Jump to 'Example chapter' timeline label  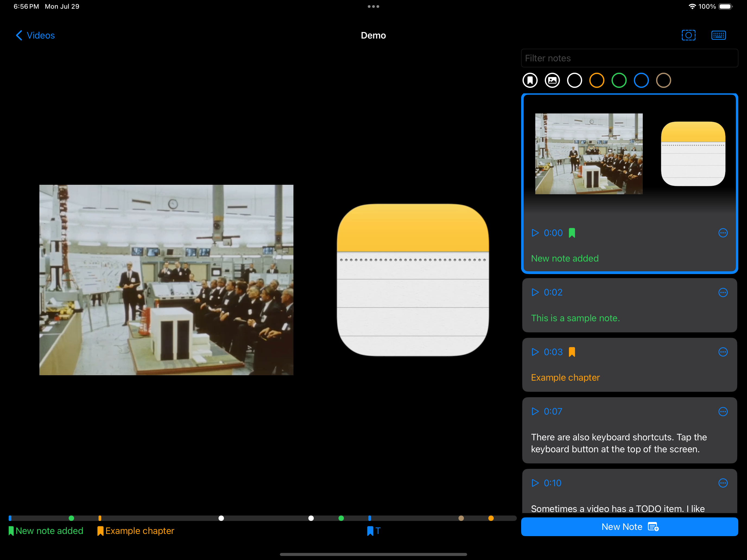tap(136, 531)
